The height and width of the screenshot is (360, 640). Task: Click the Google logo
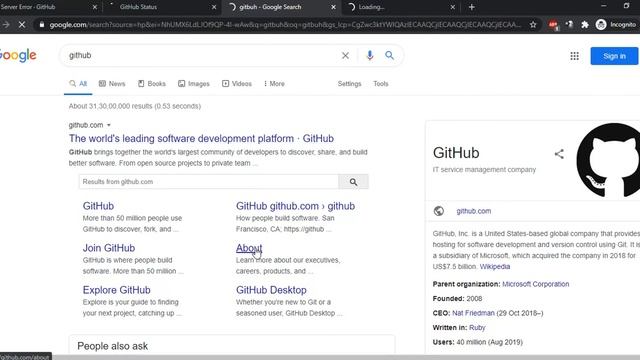tap(17, 55)
